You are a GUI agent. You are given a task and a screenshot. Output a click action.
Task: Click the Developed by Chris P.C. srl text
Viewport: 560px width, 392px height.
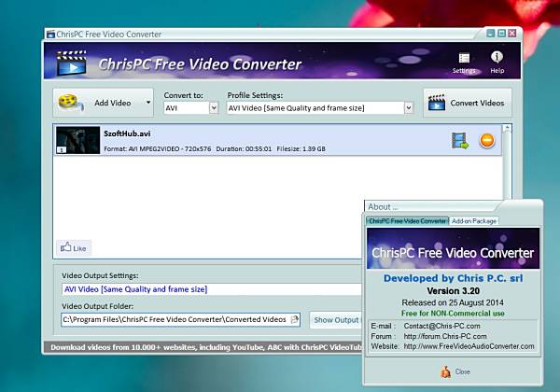click(x=453, y=278)
